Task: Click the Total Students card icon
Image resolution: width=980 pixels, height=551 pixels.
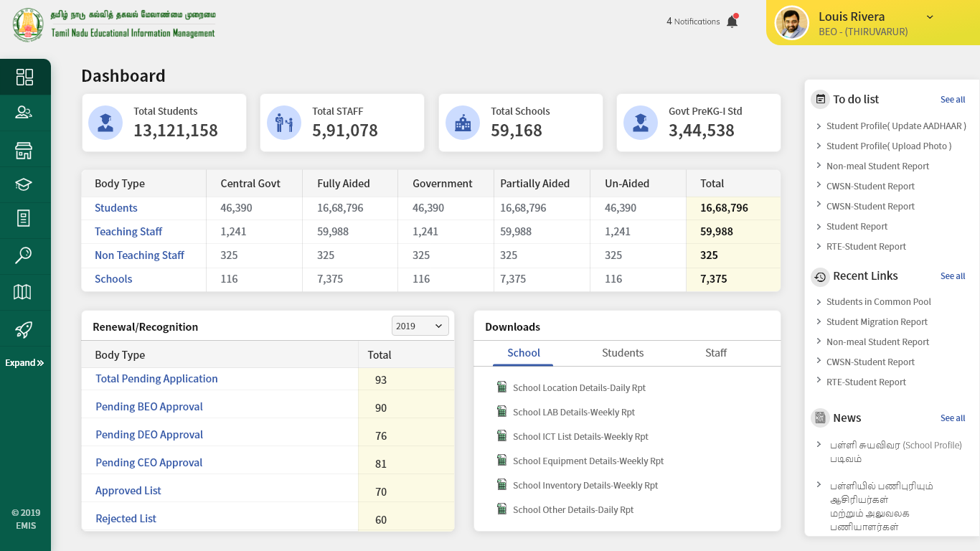Action: (105, 123)
